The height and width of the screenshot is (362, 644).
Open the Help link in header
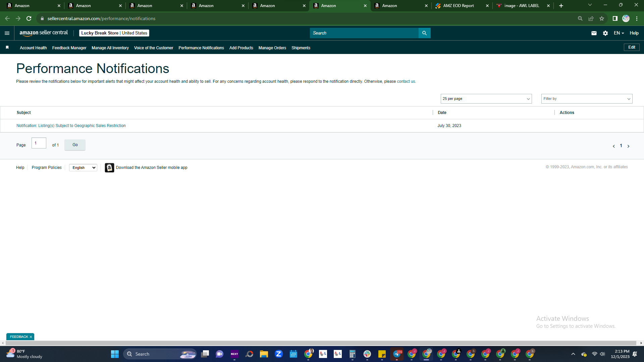(x=634, y=33)
